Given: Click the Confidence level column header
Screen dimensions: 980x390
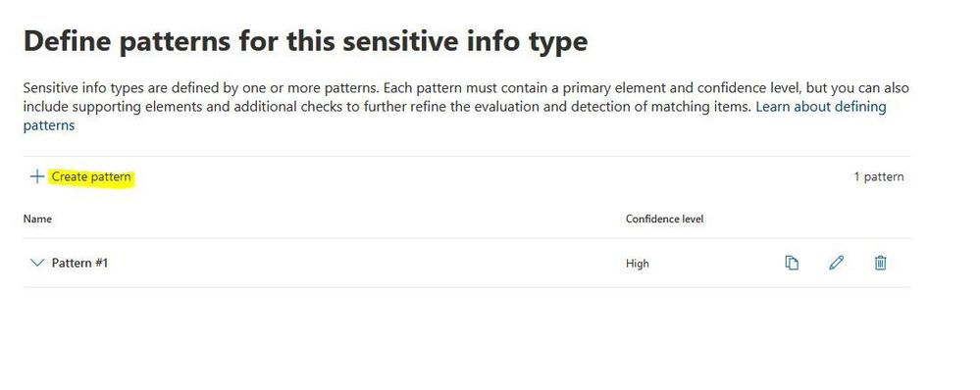Looking at the screenshot, I should point(664,219).
